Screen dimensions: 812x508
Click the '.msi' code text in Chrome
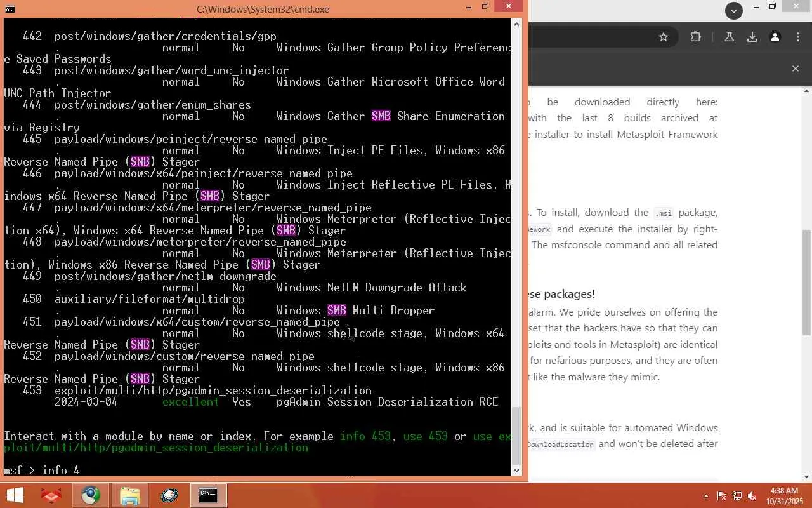(x=664, y=213)
